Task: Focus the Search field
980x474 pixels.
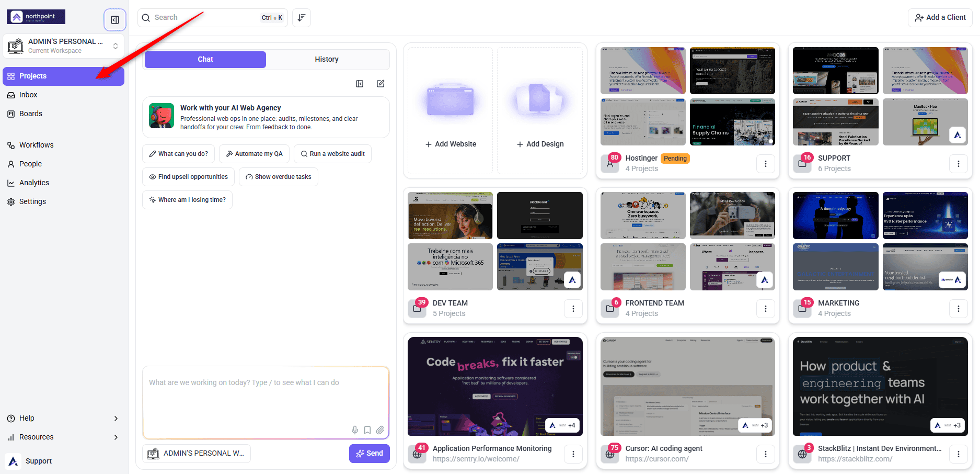Action: point(213,18)
